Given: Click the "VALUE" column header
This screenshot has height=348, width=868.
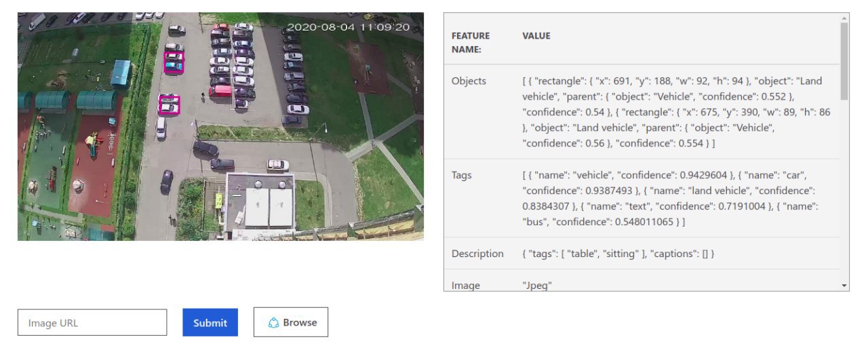Looking at the screenshot, I should 536,36.
